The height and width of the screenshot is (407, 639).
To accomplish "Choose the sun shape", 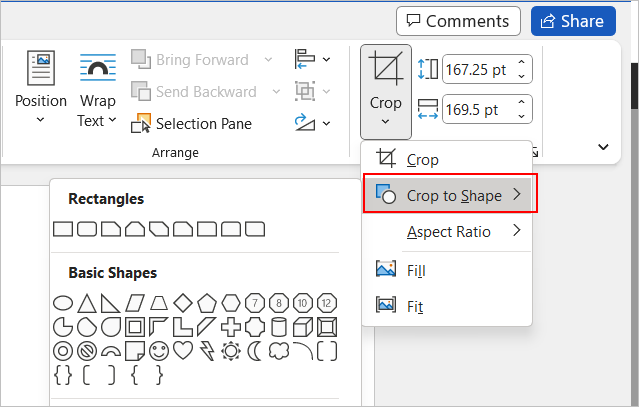I will [x=231, y=351].
